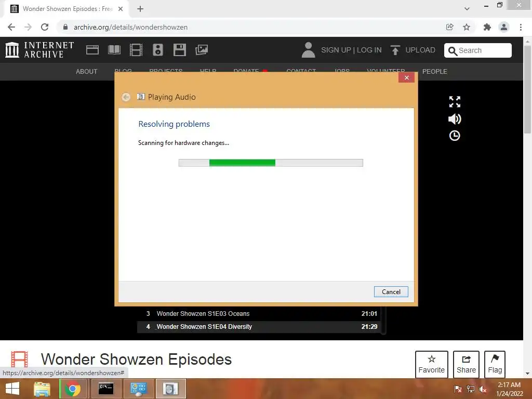Open File Explorer from taskbar
The height and width of the screenshot is (399, 532).
pos(42,389)
